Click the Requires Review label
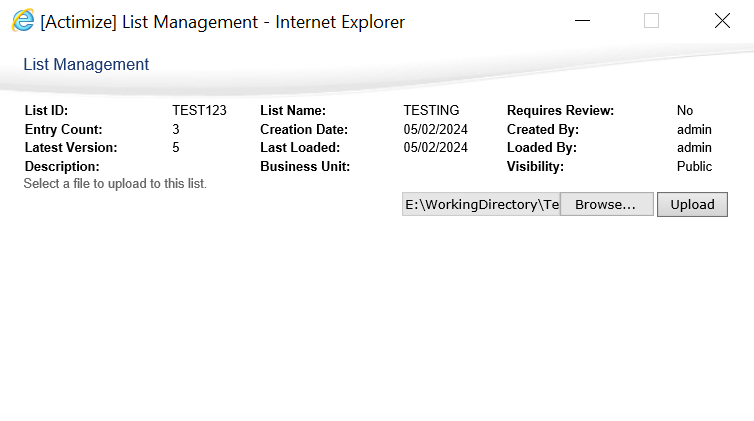Screen dimensions: 754x421 point(561,111)
